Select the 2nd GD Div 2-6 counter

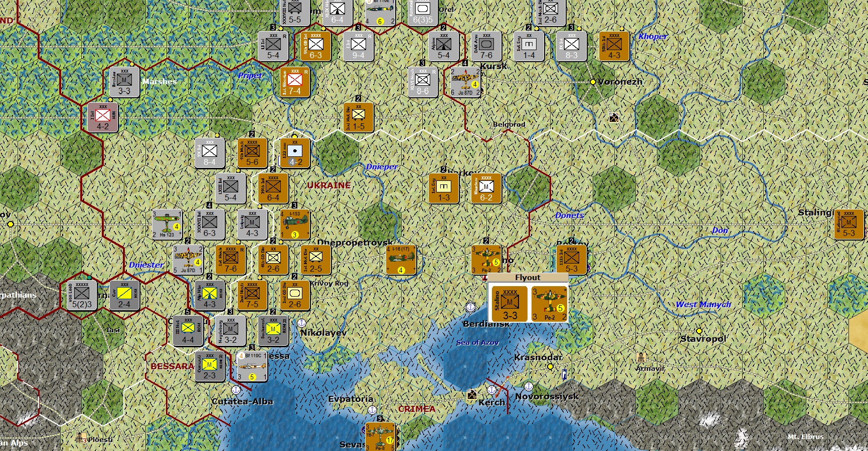tap(295, 295)
